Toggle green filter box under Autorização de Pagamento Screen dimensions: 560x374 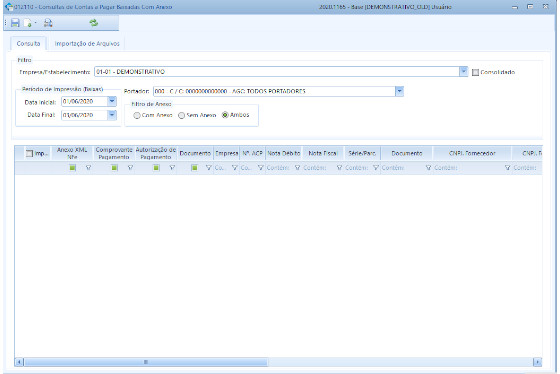(156, 168)
